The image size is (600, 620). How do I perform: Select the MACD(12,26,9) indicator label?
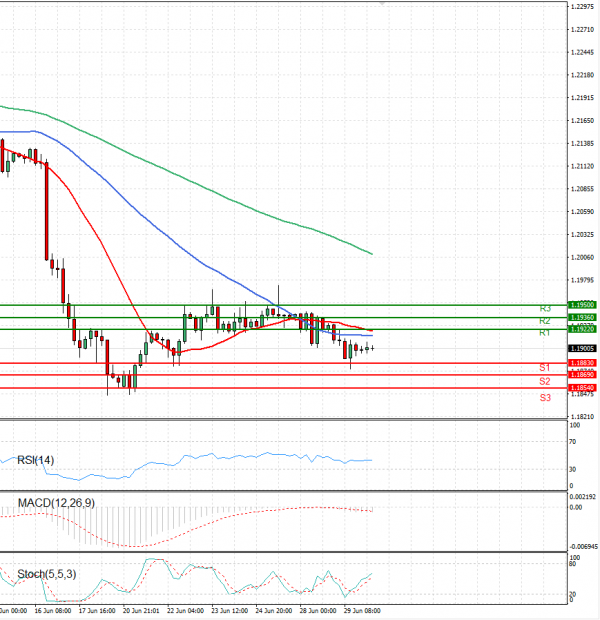click(x=56, y=503)
